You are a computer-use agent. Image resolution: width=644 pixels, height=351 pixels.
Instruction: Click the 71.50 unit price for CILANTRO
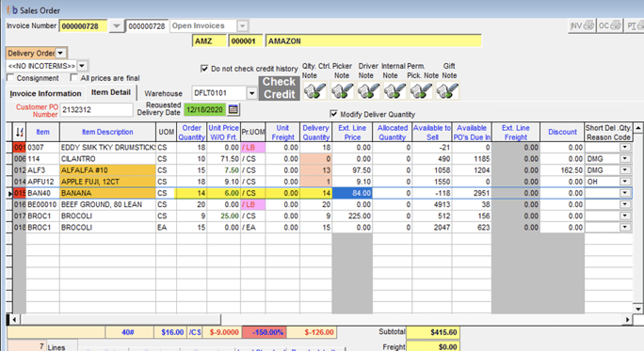(223, 158)
